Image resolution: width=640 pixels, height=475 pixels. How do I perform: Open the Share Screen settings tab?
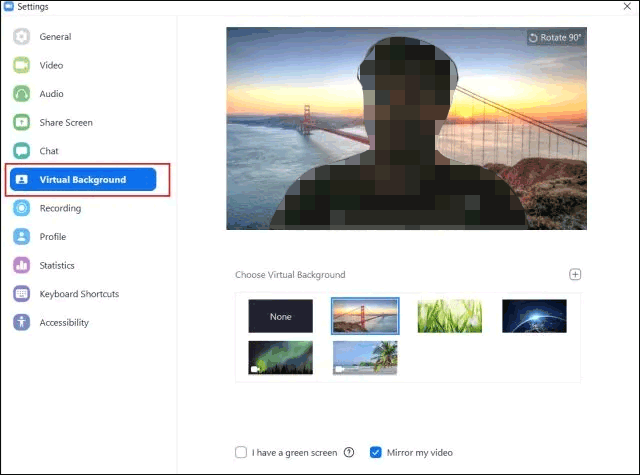pyautogui.click(x=83, y=122)
